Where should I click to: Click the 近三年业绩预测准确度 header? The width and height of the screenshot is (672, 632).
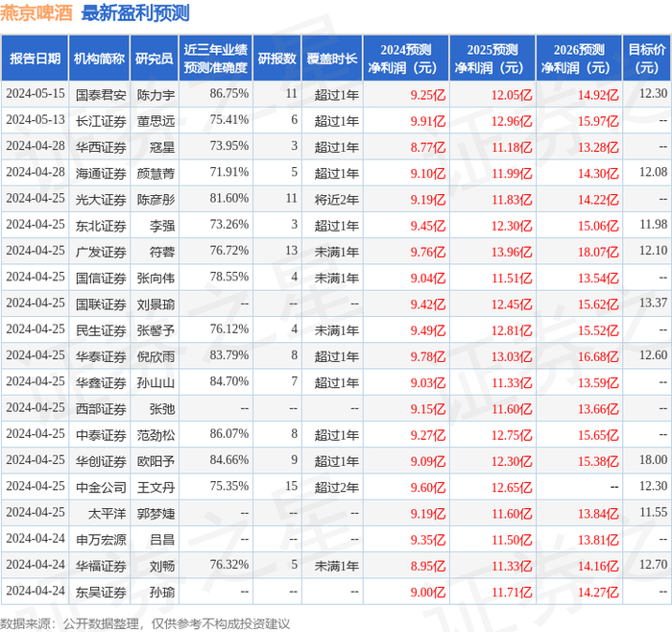click(x=216, y=59)
